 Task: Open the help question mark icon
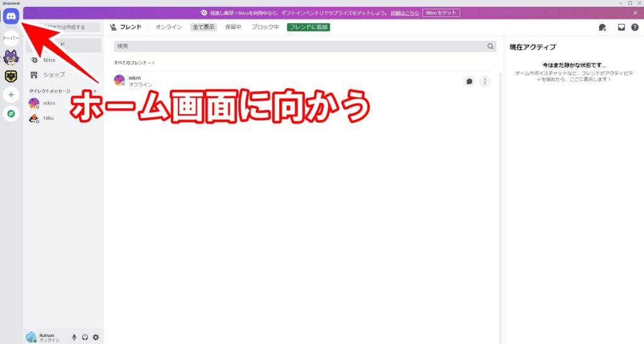[635, 28]
